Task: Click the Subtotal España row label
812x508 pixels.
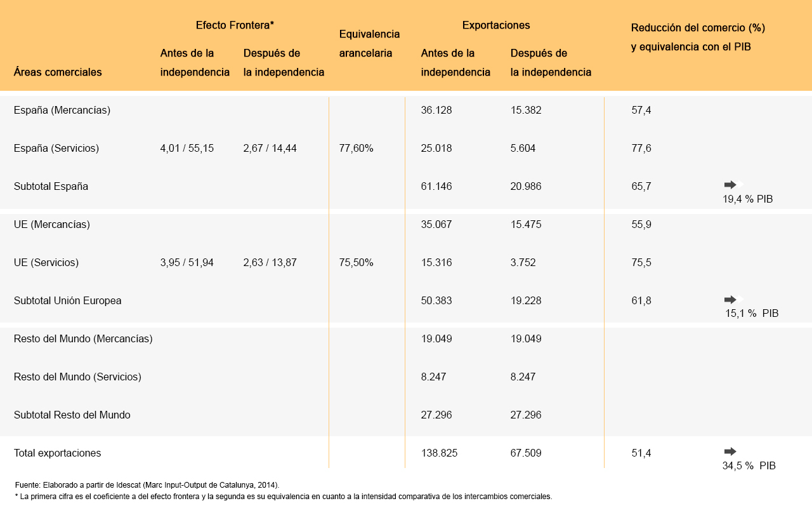Action: 51,186
